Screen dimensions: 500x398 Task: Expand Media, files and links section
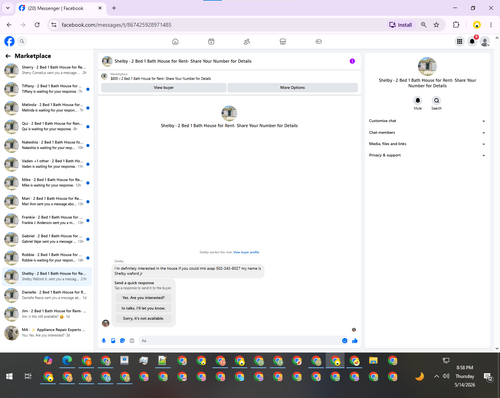427,144
